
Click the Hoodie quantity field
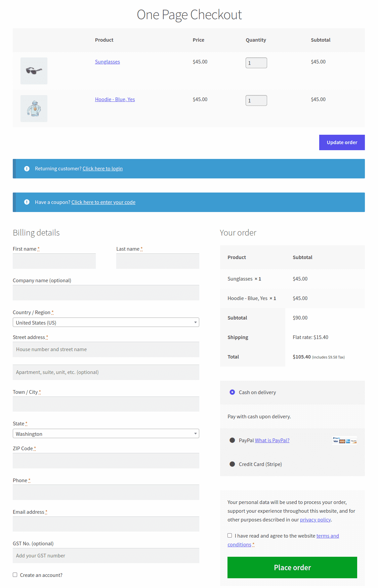pyautogui.click(x=256, y=100)
